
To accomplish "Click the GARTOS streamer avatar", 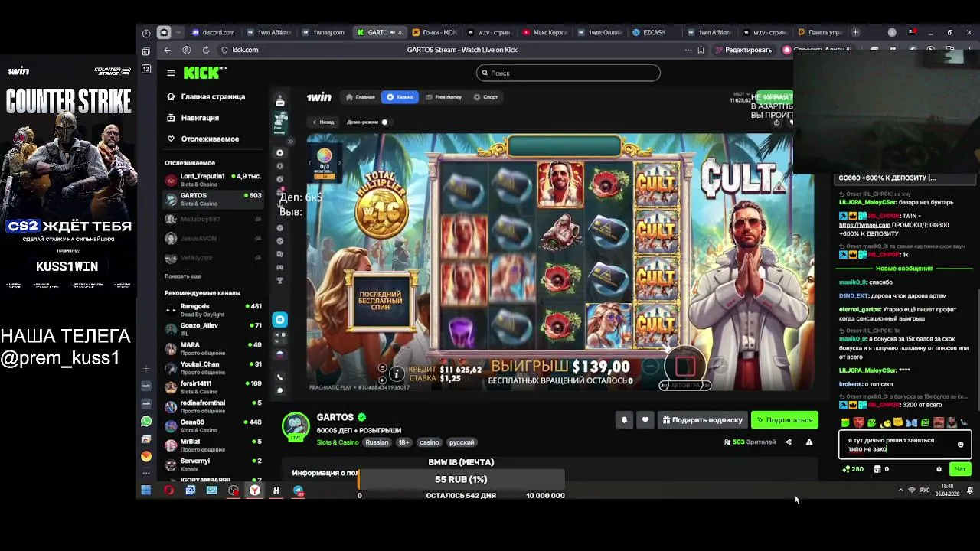I will pos(296,426).
